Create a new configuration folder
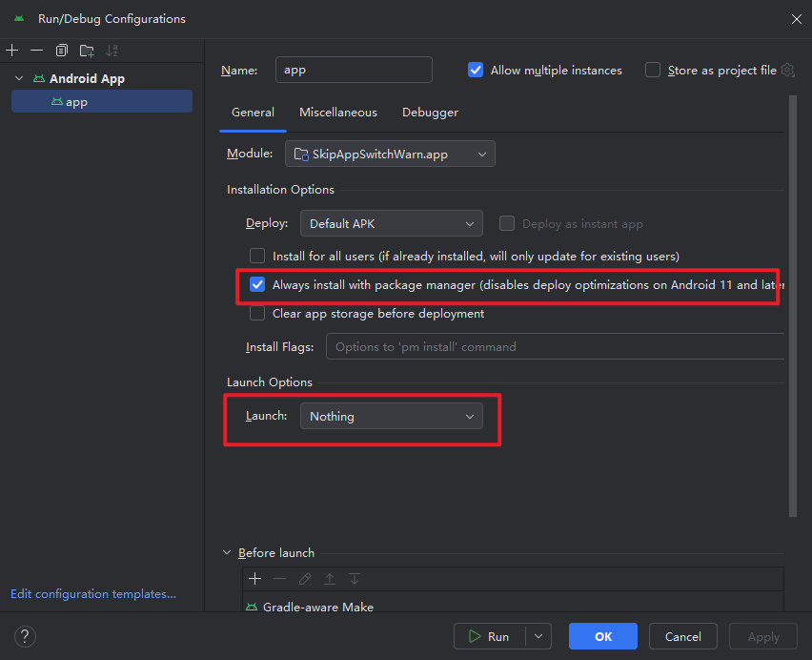812x660 pixels. (87, 51)
